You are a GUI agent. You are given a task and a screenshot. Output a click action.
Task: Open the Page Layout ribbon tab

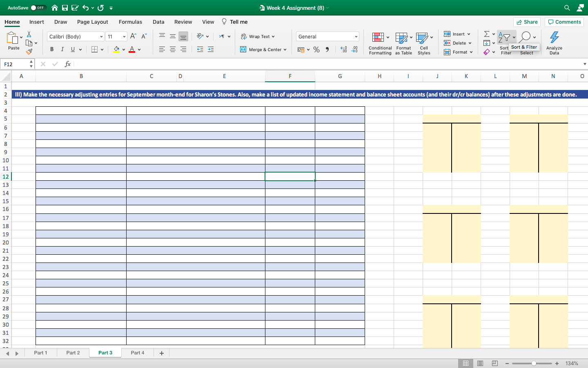[x=93, y=22]
